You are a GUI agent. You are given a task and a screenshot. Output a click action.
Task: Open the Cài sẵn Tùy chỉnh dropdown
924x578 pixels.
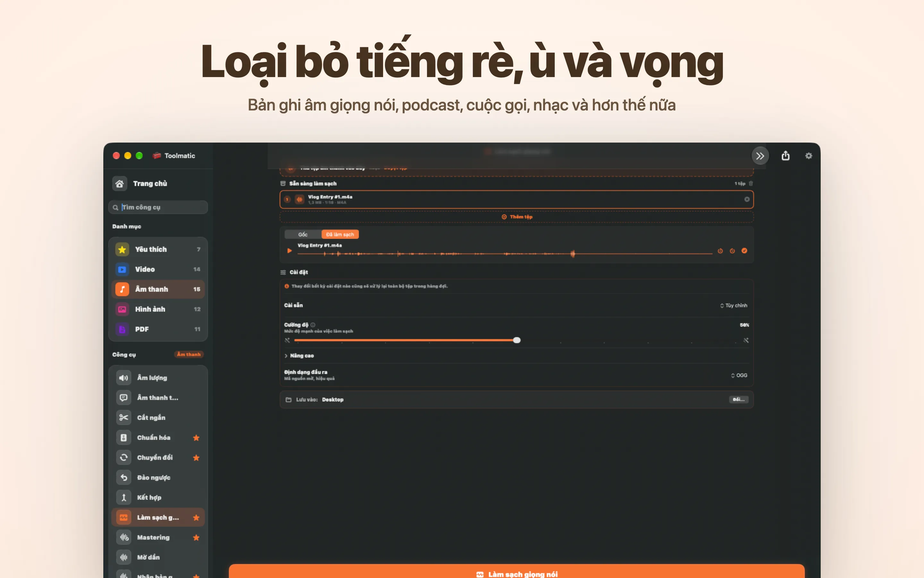pos(733,305)
